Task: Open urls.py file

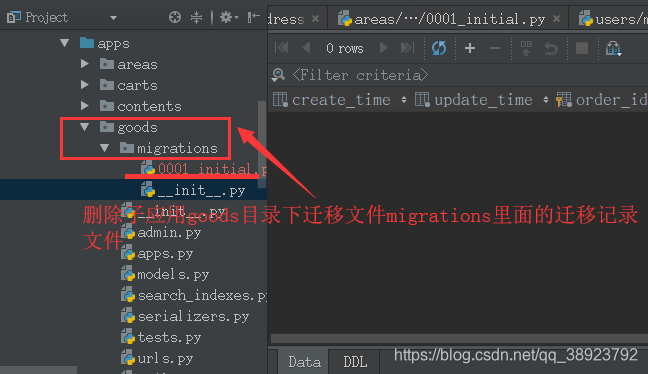Action: [x=157, y=358]
